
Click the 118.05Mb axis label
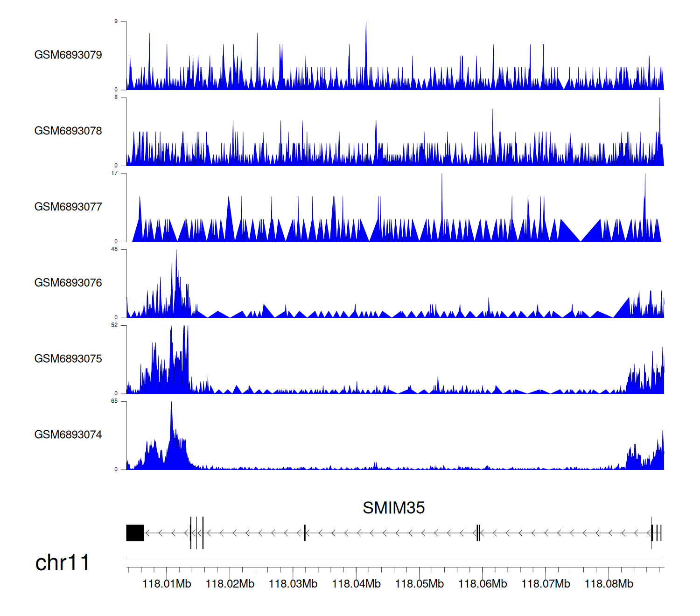[419, 584]
